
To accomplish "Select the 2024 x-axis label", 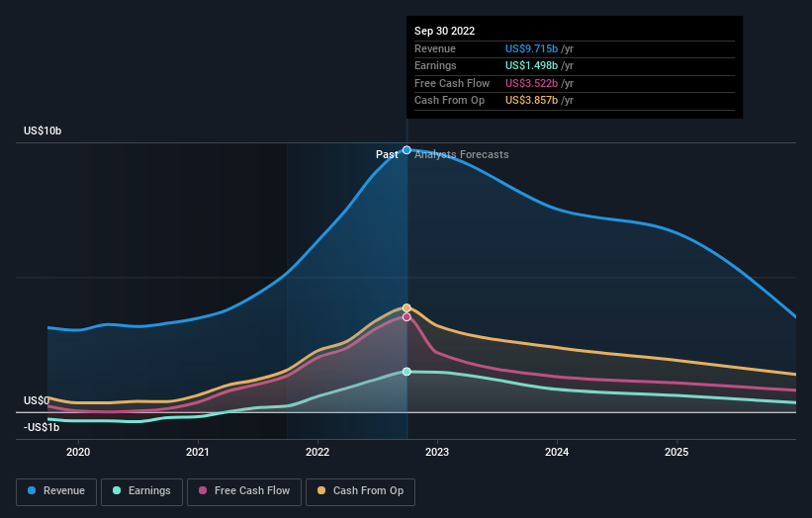I will coord(557,452).
